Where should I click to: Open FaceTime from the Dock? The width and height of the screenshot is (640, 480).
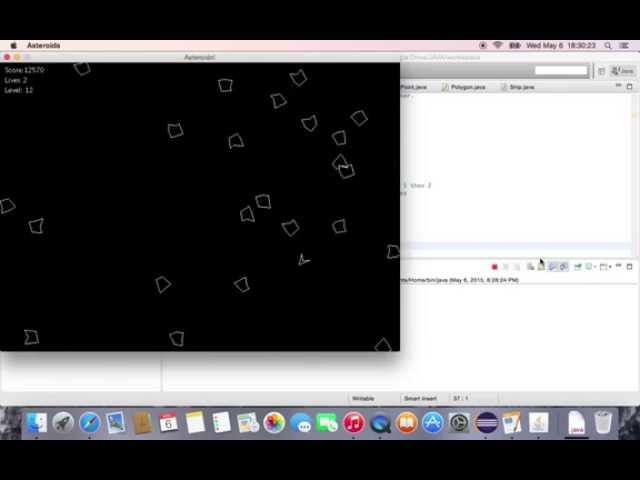point(327,422)
